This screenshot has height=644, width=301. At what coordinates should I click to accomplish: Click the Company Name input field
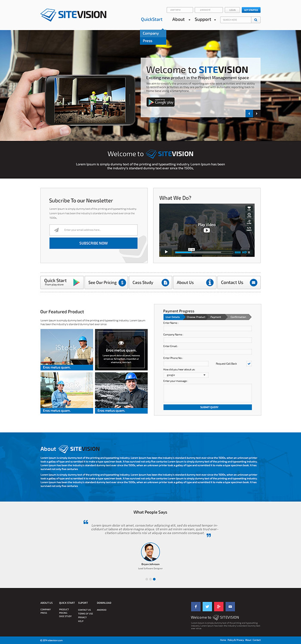point(208,340)
